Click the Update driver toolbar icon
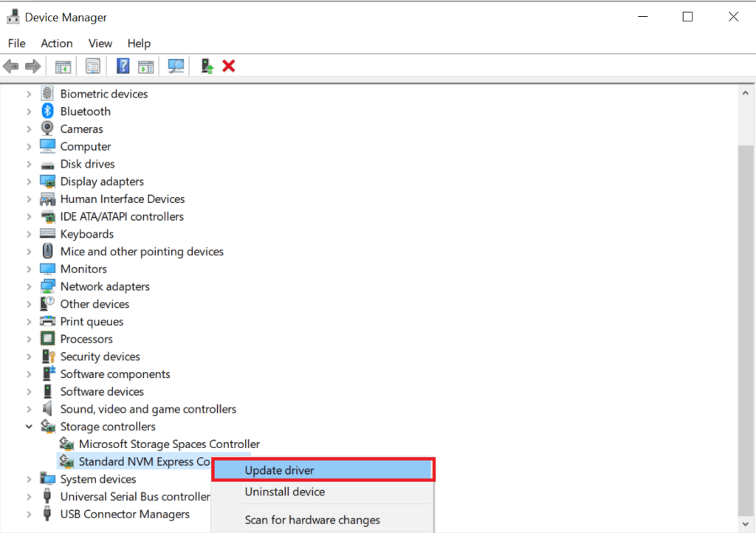 click(206, 66)
